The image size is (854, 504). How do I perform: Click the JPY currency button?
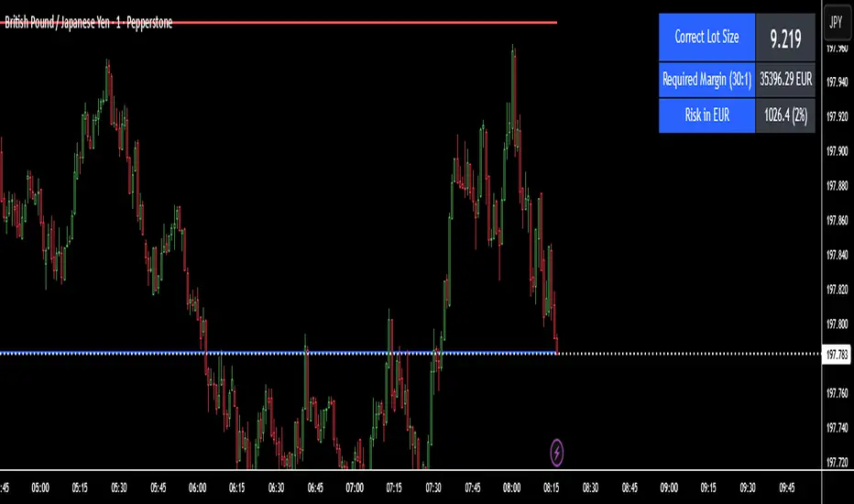(x=836, y=22)
